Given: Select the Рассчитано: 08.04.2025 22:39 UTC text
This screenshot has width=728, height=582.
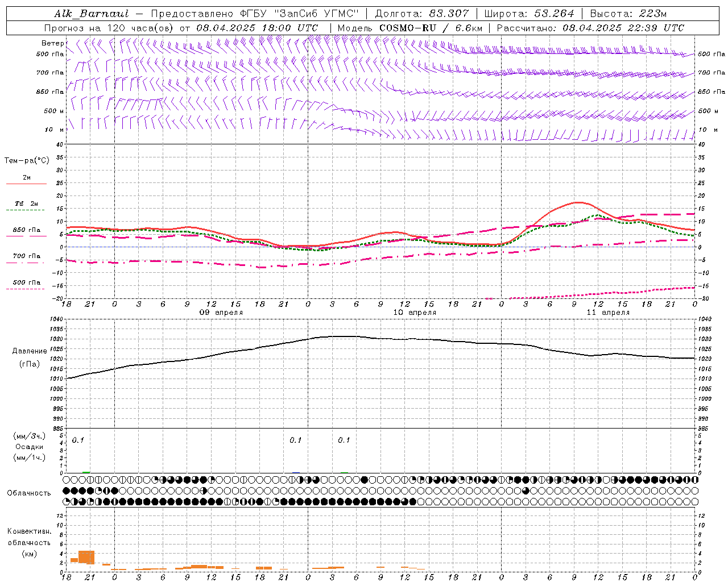Looking at the screenshot, I should (590, 28).
